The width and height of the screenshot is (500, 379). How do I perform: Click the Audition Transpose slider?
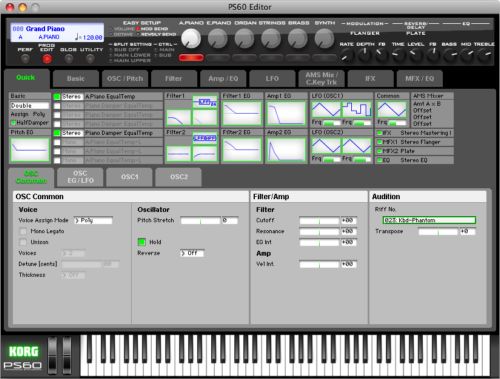(438, 232)
